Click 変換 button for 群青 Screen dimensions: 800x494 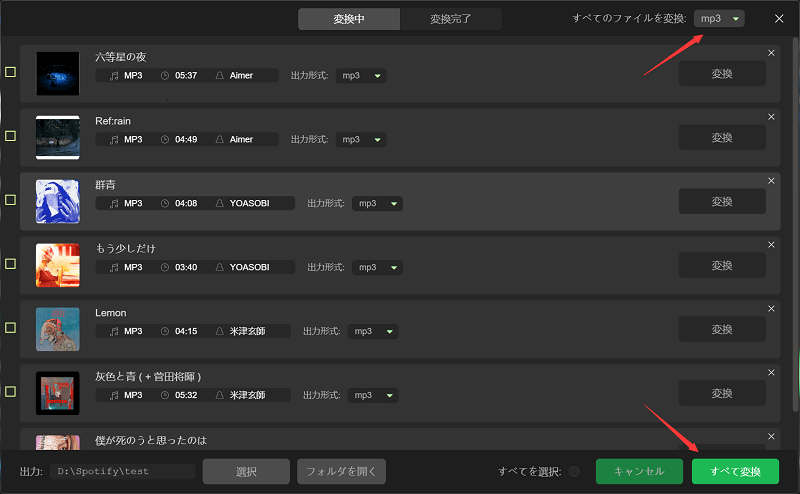tap(722, 202)
